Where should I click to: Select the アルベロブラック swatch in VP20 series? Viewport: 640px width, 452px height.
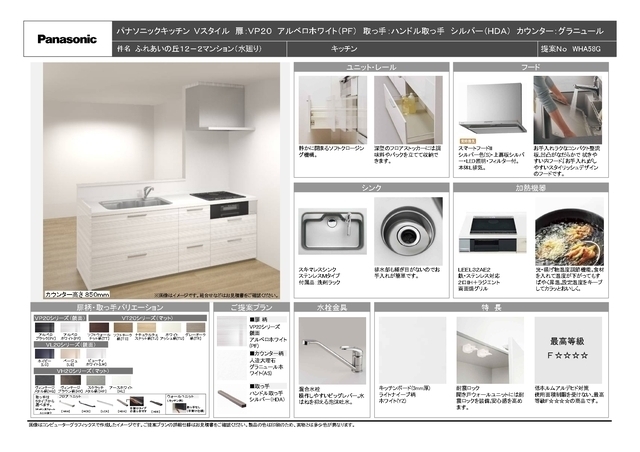click(44, 327)
